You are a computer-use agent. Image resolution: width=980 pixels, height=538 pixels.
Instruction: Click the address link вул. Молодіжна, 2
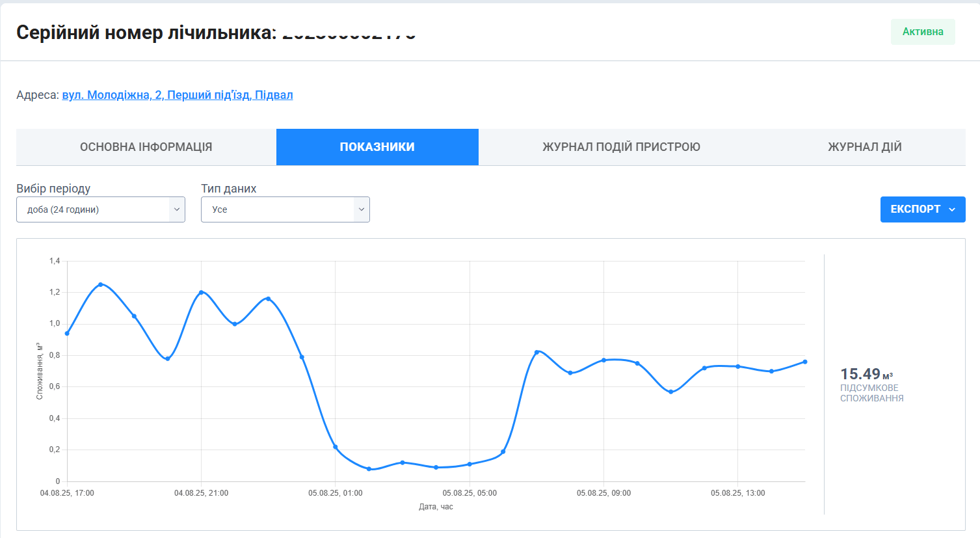[177, 95]
